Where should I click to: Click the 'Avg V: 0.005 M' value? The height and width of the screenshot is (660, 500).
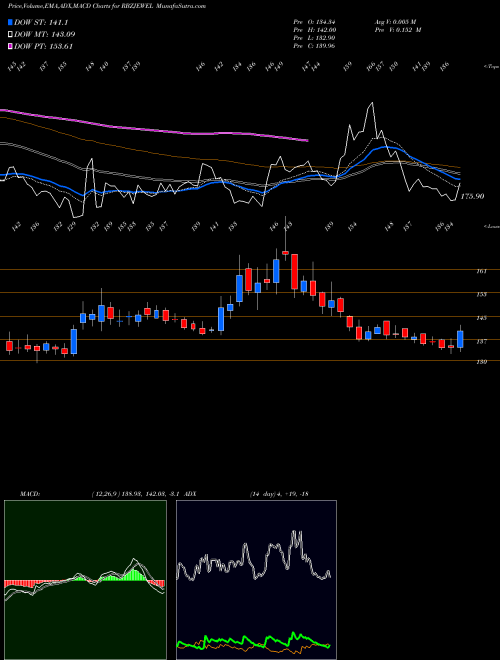395,22
